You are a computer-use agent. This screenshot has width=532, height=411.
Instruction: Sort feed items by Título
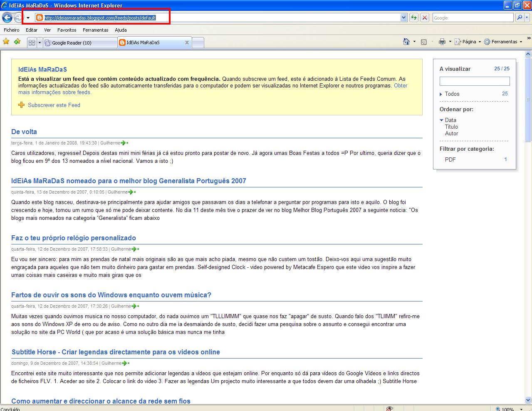451,127
